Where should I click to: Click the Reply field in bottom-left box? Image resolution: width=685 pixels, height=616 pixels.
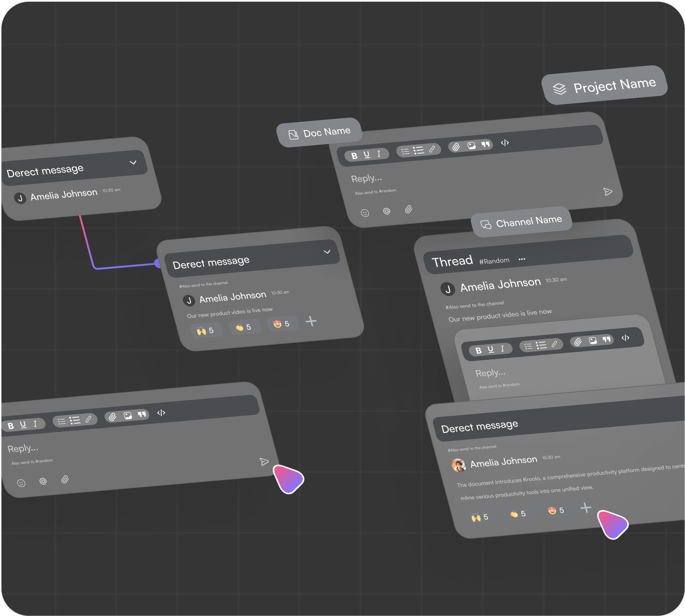click(23, 448)
